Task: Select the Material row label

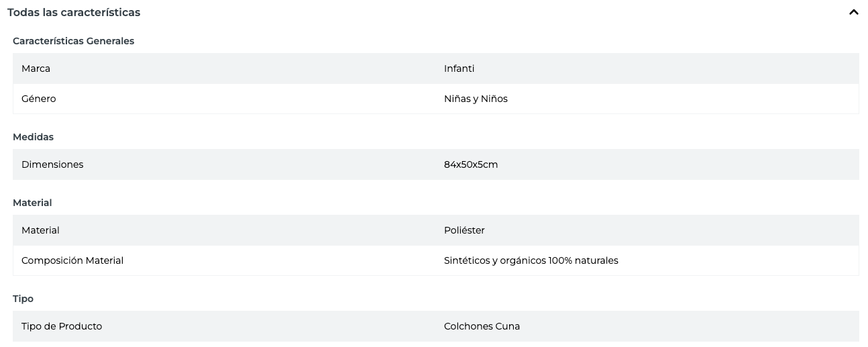Action: coord(40,230)
